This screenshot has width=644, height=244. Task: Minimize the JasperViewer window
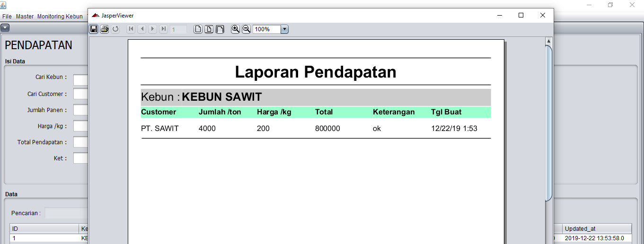pyautogui.click(x=499, y=15)
